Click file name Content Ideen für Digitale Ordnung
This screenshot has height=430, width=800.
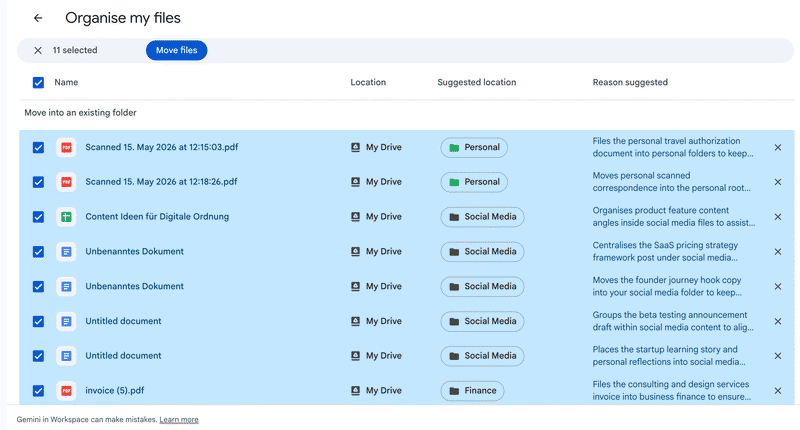pos(157,217)
